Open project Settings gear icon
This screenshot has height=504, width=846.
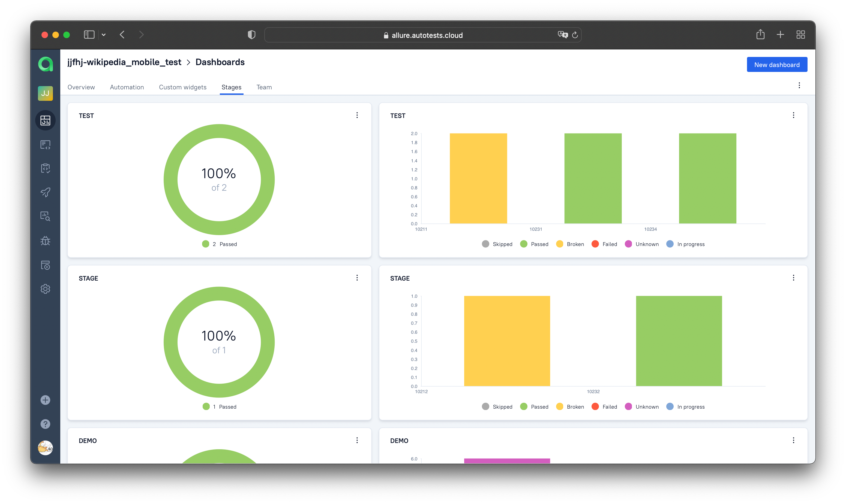[45, 289]
